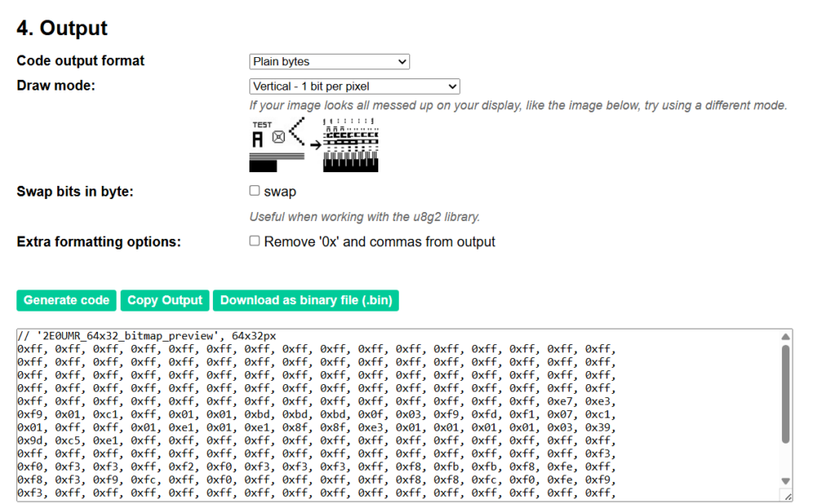The width and height of the screenshot is (835, 504).
Task: Tick the Remove '0x' and commas checkbox
Action: pyautogui.click(x=254, y=241)
